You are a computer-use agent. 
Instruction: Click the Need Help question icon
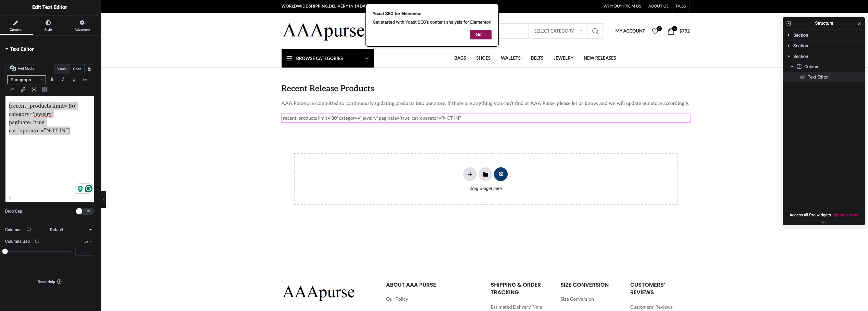pos(59,282)
